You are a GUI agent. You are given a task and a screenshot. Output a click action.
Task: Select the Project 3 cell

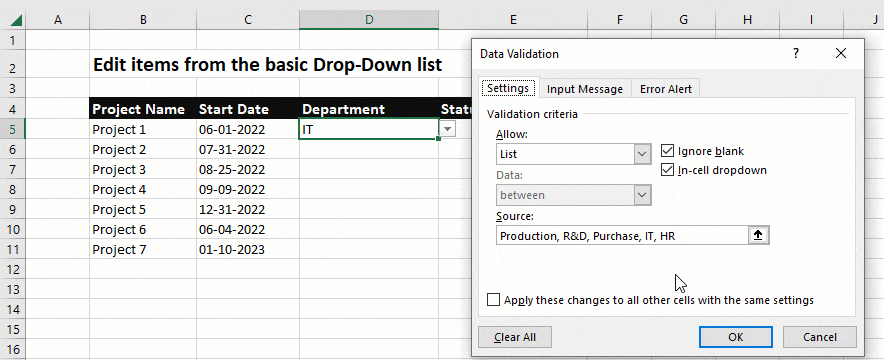143,170
